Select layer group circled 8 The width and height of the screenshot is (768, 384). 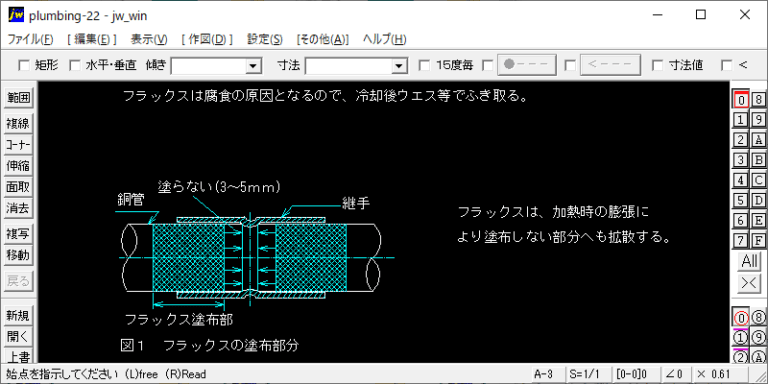click(758, 318)
